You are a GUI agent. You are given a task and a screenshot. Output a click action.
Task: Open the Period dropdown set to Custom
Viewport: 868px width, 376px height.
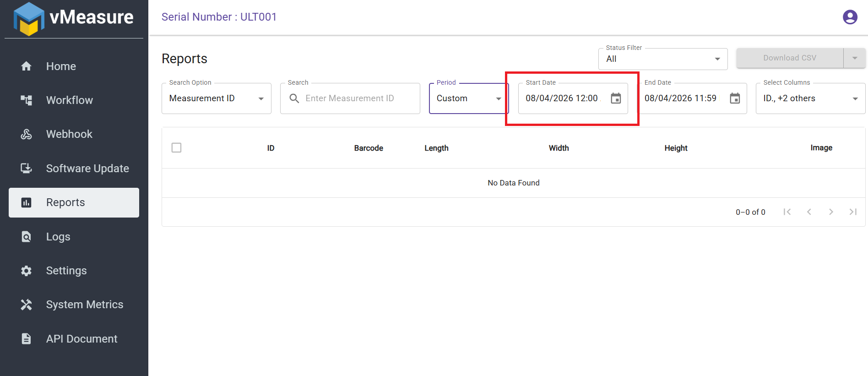tap(469, 98)
